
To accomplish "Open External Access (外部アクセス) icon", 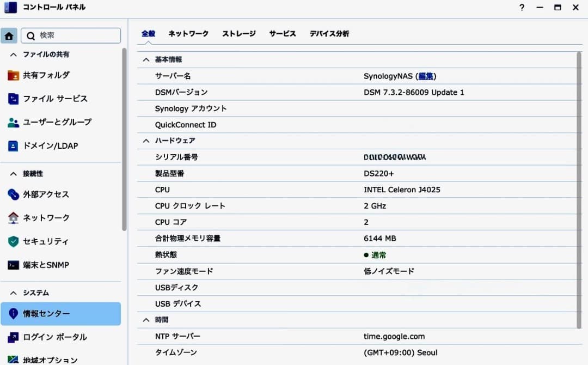I will pyautogui.click(x=13, y=194).
